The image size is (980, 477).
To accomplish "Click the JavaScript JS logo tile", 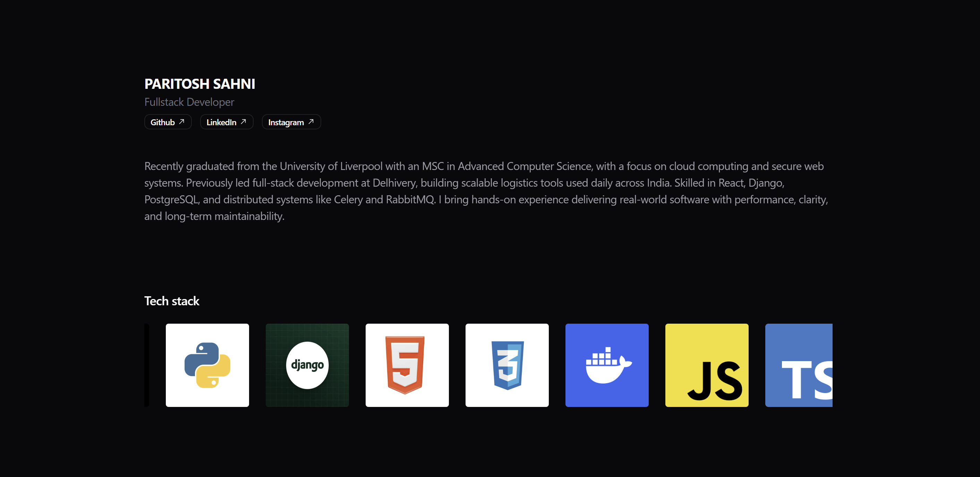I will (x=707, y=365).
